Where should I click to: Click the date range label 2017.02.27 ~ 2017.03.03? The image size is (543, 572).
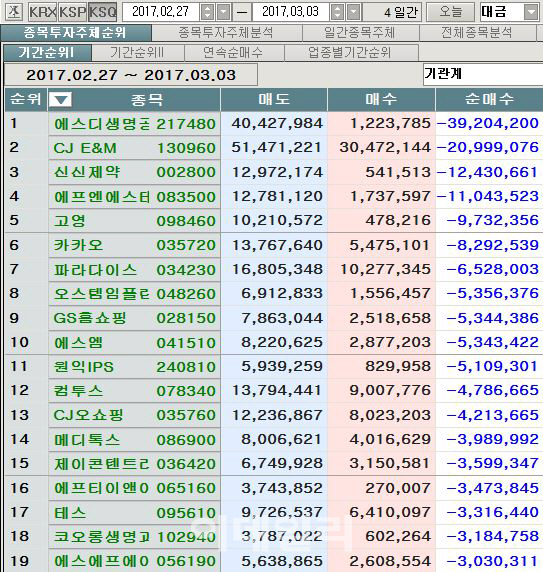(x=131, y=75)
